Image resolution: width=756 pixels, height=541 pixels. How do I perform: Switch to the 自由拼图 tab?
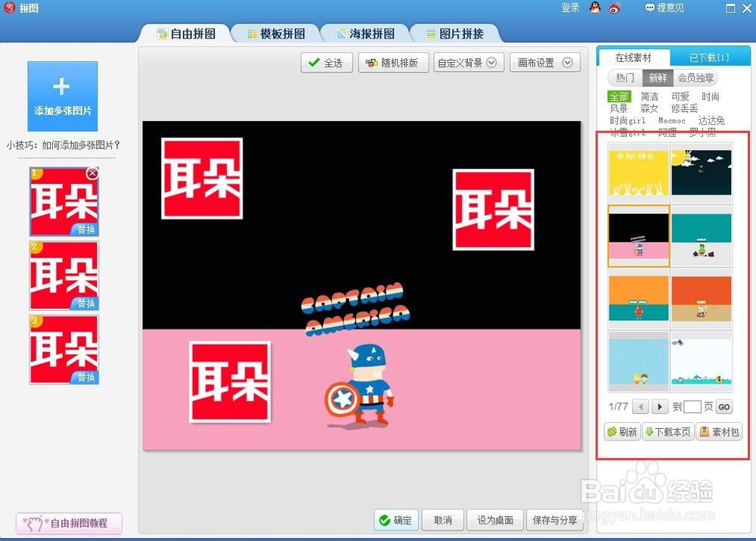186,34
